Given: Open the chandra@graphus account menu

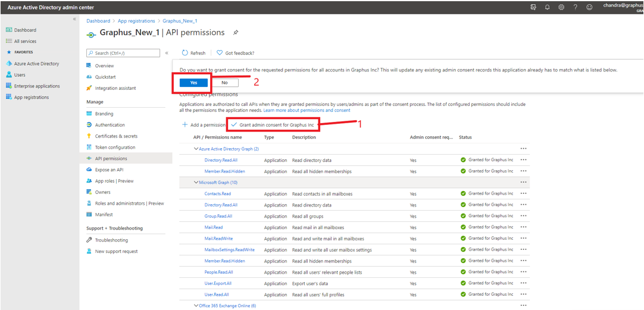Looking at the screenshot, I should tap(623, 7).
